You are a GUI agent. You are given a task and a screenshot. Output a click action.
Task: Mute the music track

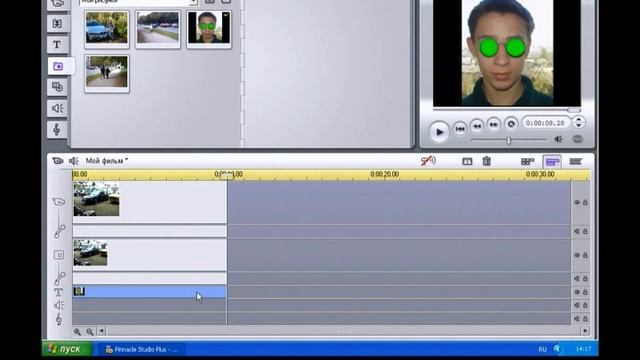(577, 319)
